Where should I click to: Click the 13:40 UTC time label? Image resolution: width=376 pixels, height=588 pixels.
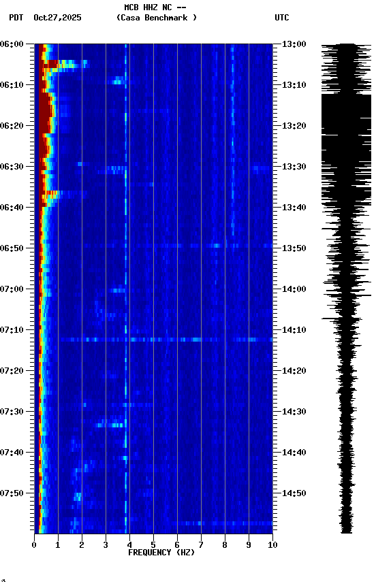click(294, 208)
